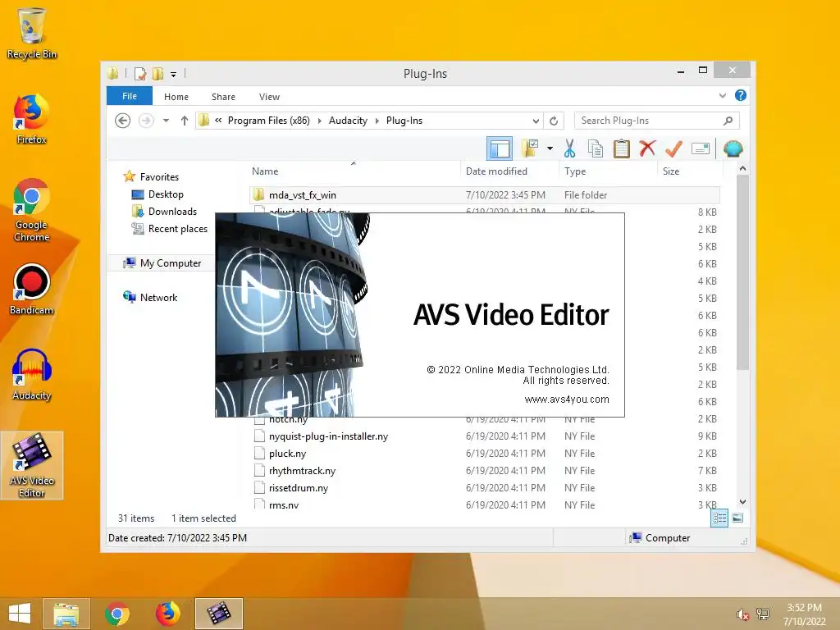Select Downloads in navigation pane
The height and width of the screenshot is (630, 840).
click(172, 211)
